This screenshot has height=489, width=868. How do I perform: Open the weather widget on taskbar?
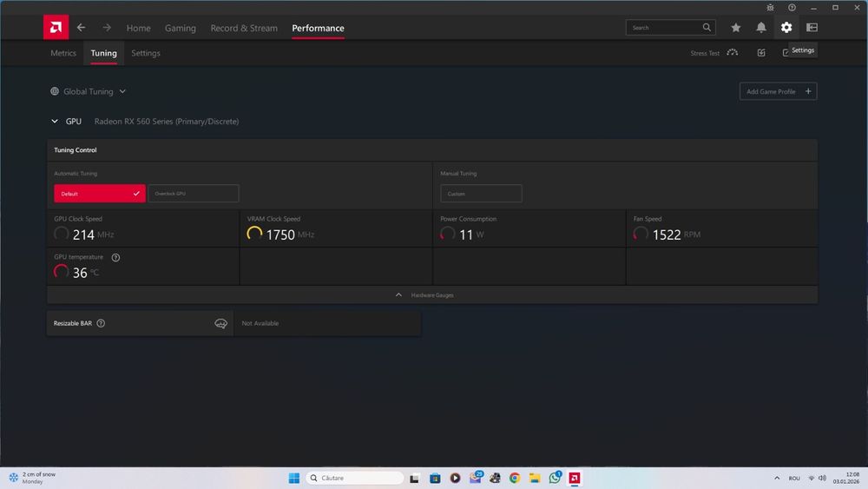32,478
